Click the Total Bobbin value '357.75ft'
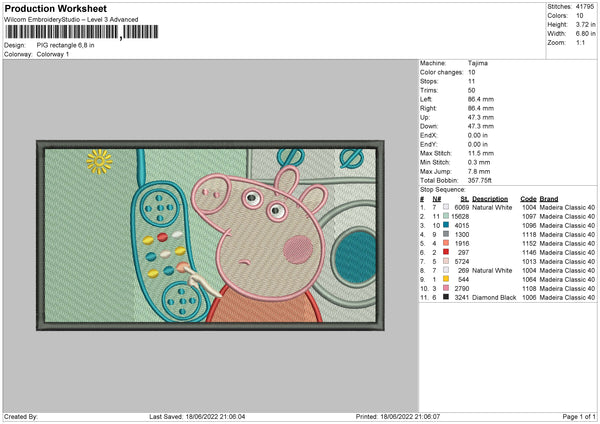 pos(479,180)
